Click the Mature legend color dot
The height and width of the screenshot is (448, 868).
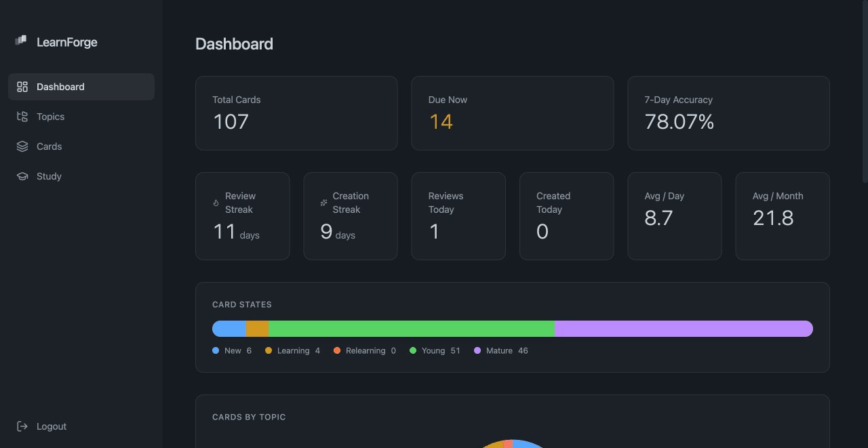(478, 350)
